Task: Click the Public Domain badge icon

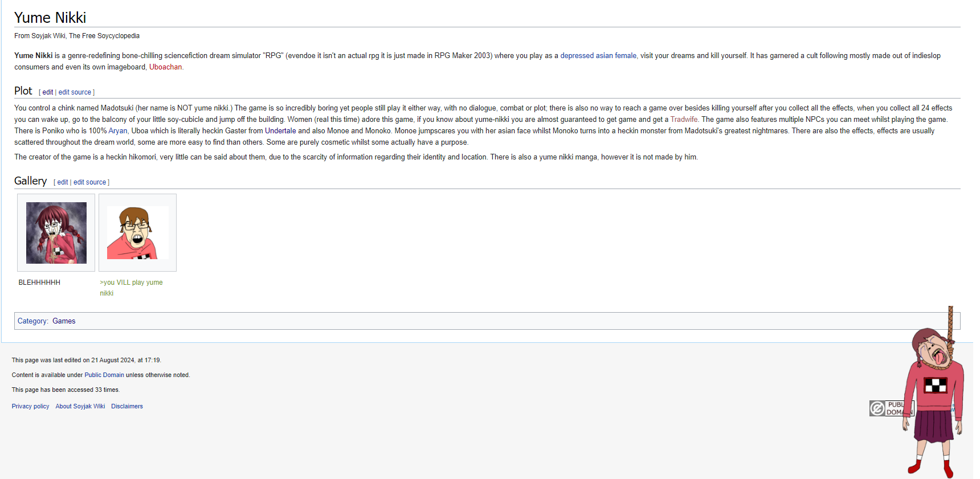Action: [892, 408]
